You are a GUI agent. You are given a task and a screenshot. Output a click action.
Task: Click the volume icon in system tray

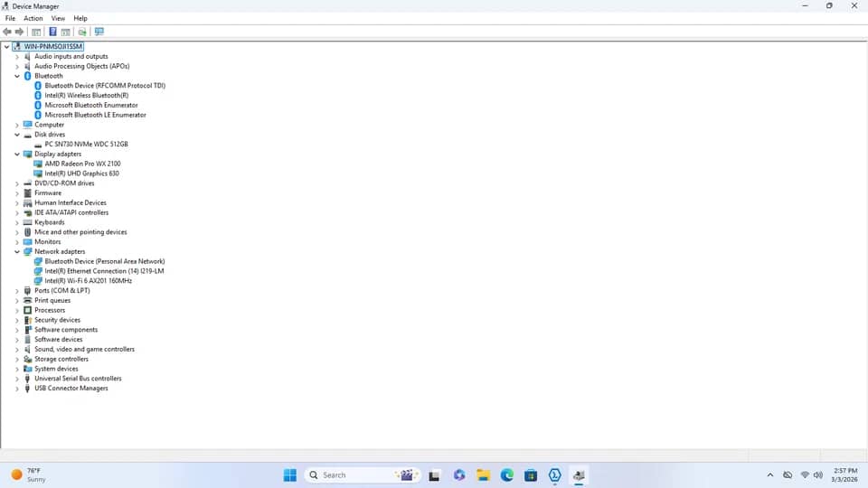pos(818,475)
